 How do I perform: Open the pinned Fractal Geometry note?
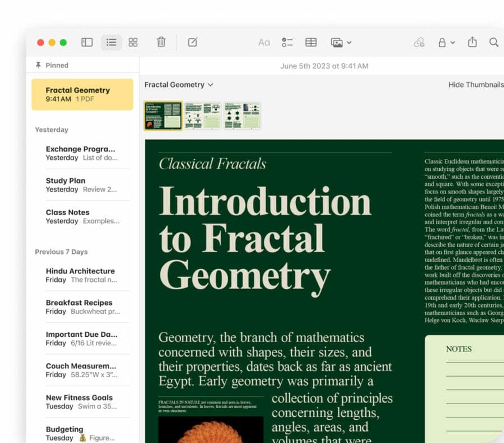click(x=82, y=95)
